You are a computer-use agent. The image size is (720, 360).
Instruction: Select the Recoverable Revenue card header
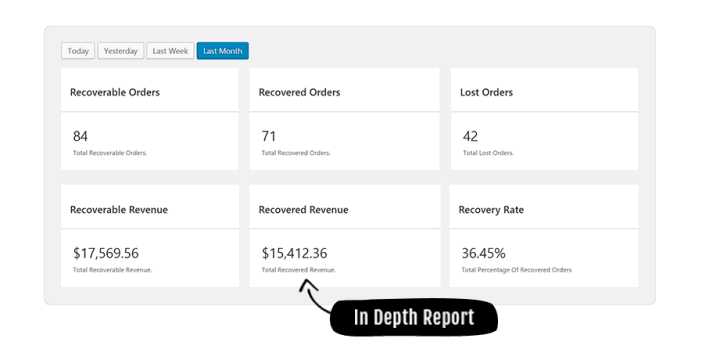pos(119,210)
